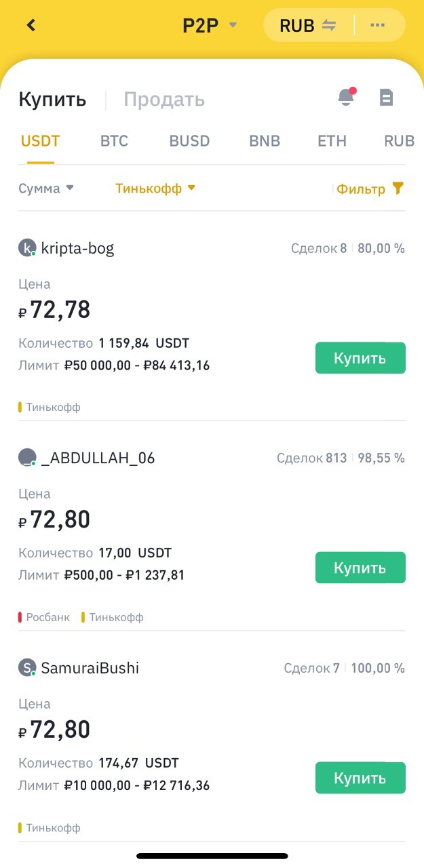The height and width of the screenshot is (868, 424).
Task: Open the notifications bell
Action: point(346,97)
